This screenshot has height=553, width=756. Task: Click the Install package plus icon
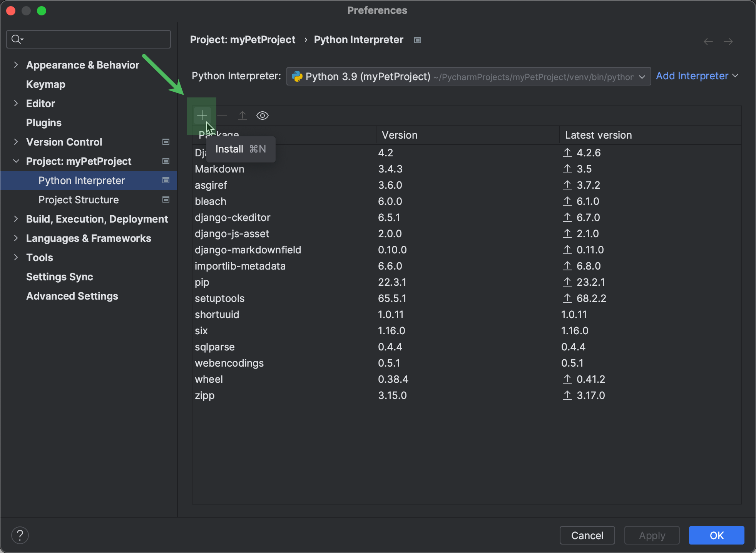tap(202, 115)
